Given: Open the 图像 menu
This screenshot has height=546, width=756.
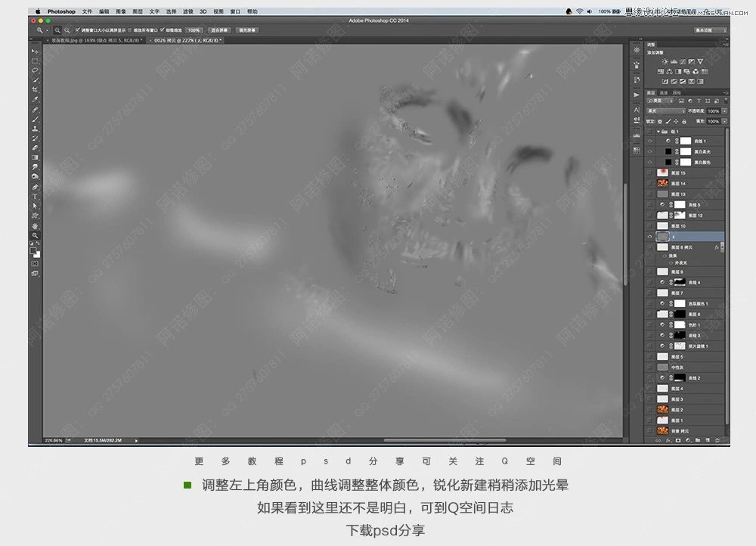Looking at the screenshot, I should pos(120,11).
